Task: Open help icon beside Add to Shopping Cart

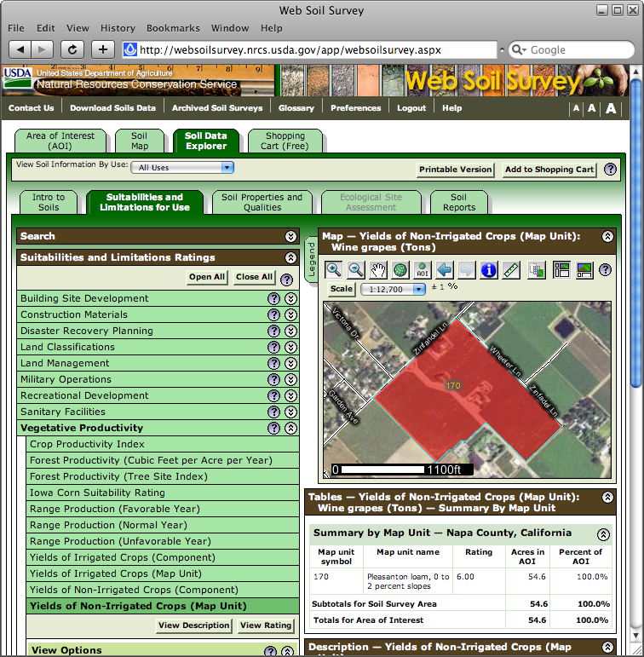Action: click(x=610, y=170)
